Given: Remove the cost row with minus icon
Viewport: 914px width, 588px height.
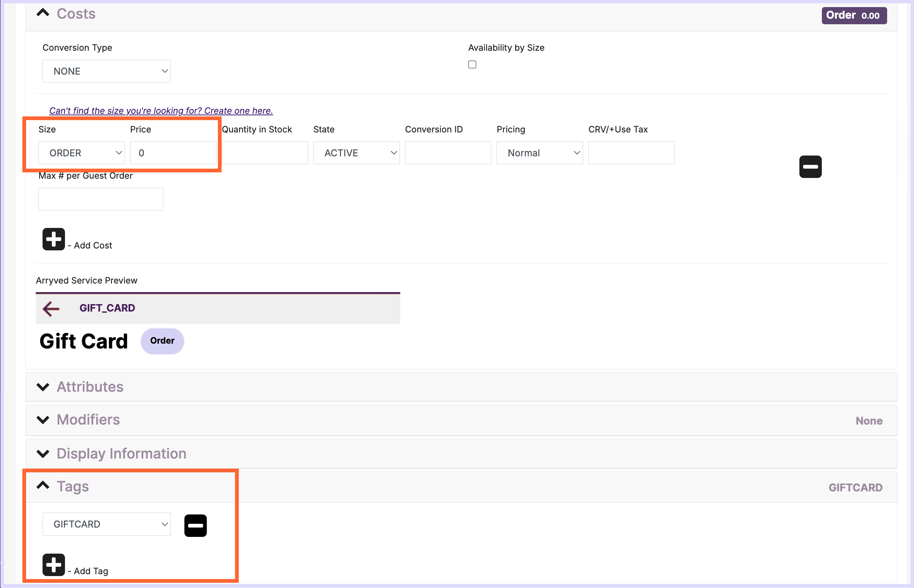Looking at the screenshot, I should (810, 166).
